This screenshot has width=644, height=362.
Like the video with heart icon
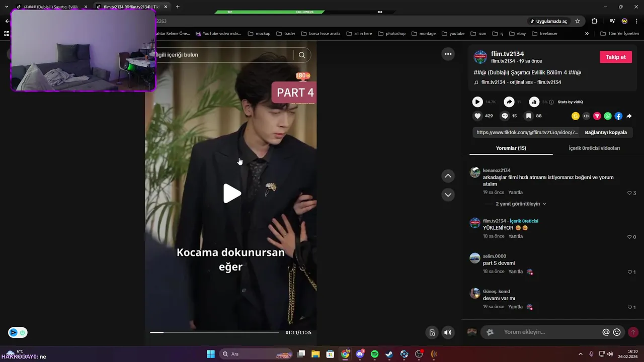477,116
